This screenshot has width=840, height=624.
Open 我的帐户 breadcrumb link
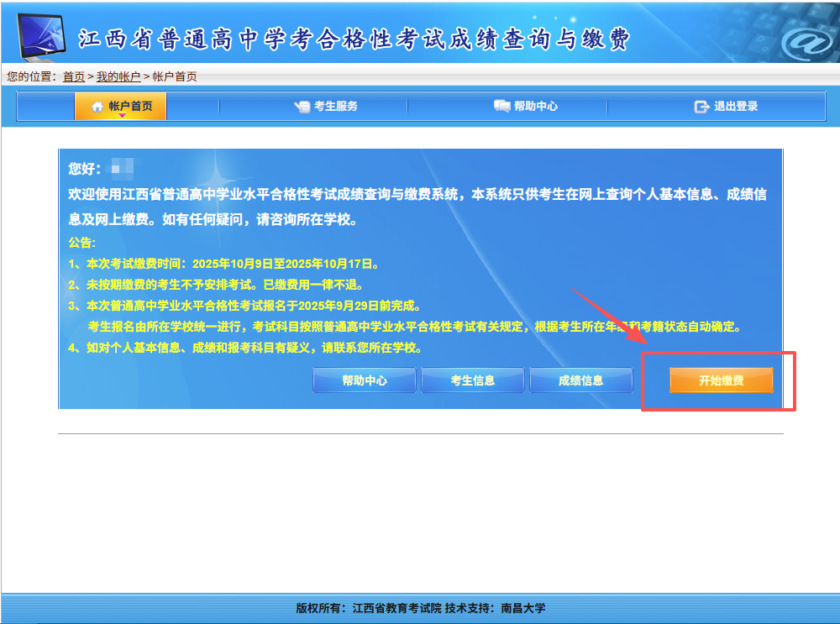118,76
